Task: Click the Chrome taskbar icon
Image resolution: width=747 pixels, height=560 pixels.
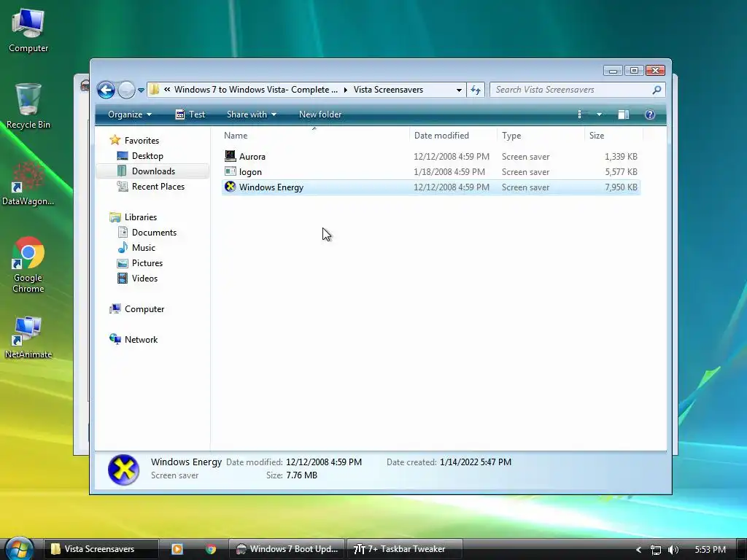Action: pyautogui.click(x=211, y=549)
